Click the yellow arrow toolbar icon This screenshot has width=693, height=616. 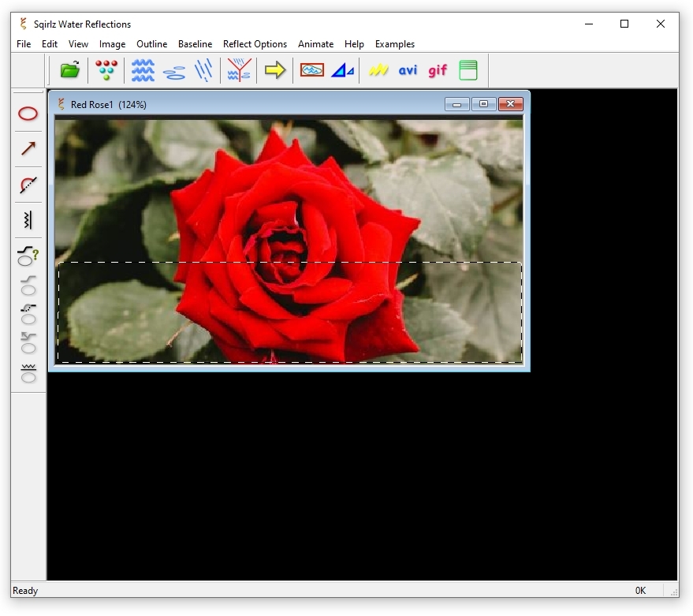tap(274, 70)
